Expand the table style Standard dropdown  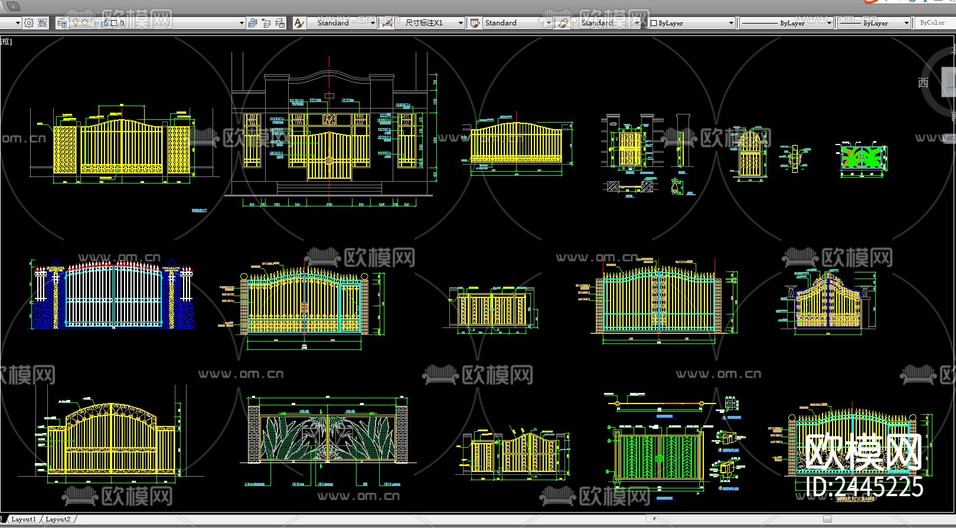(549, 23)
